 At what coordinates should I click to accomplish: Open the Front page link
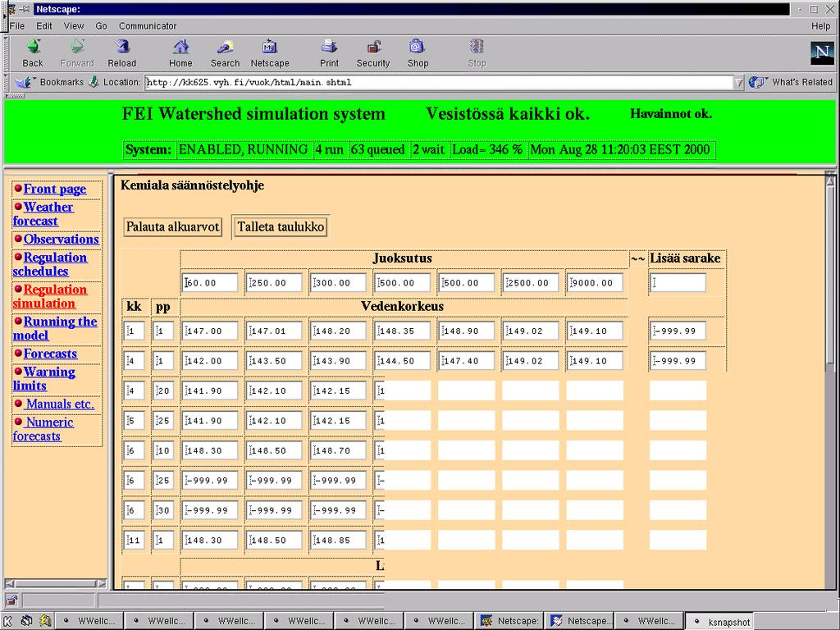click(55, 189)
